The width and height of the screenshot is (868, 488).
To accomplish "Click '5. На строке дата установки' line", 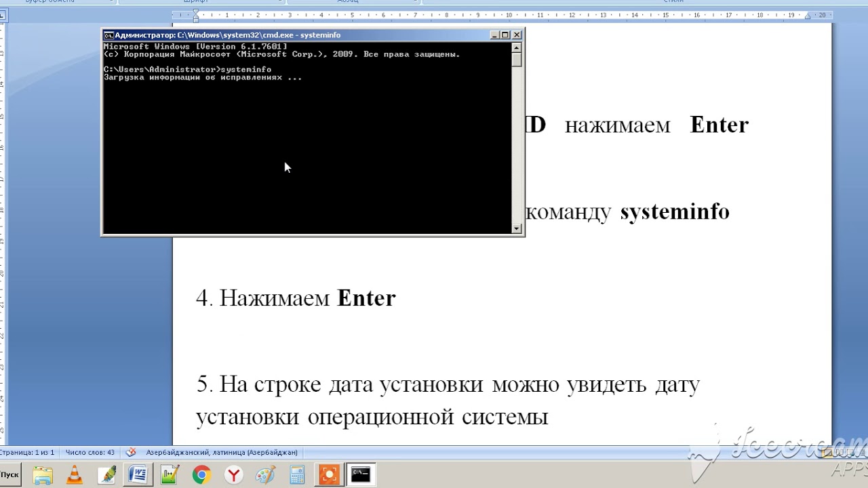I will coord(448,384).
